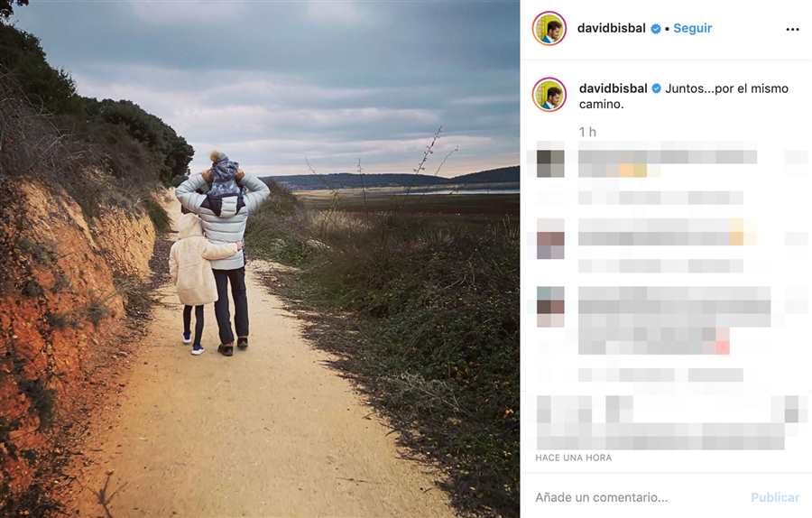
Task: Focus the Añade un comentario field
Action: [x=637, y=497]
